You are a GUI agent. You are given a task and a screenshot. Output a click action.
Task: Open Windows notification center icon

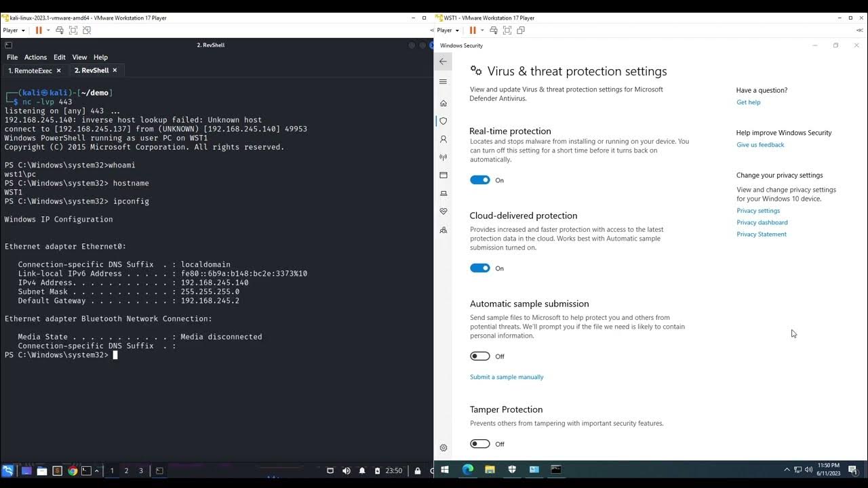click(x=852, y=470)
